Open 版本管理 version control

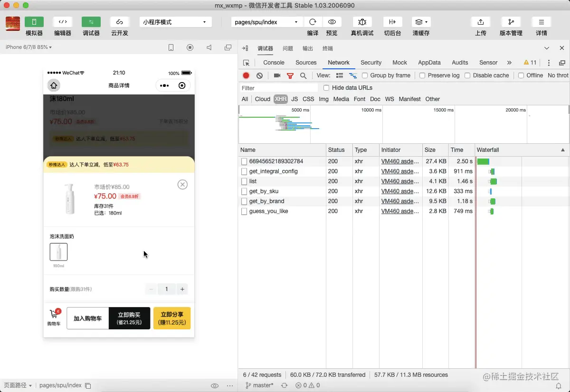511,22
